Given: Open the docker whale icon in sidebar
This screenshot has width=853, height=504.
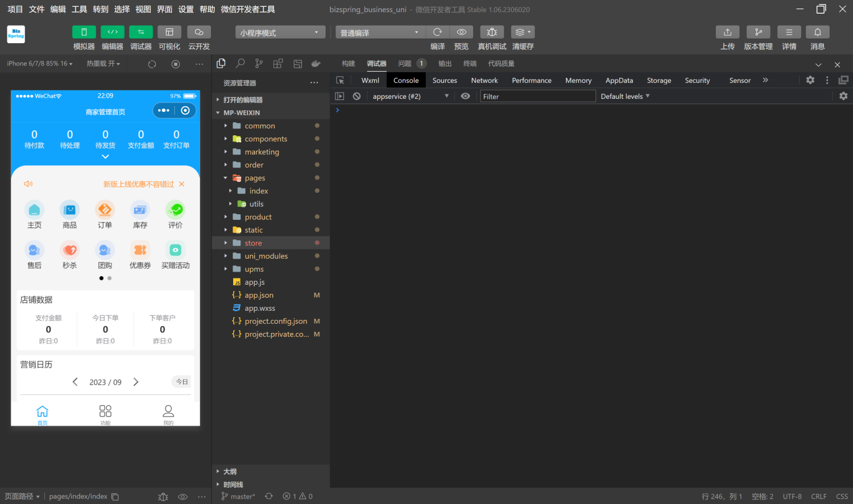Looking at the screenshot, I should click(x=316, y=64).
